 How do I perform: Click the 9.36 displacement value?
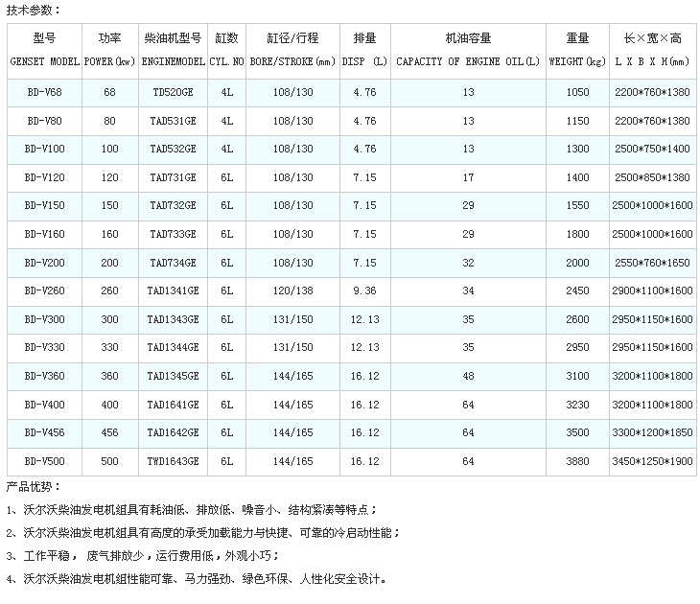pyautogui.click(x=364, y=291)
